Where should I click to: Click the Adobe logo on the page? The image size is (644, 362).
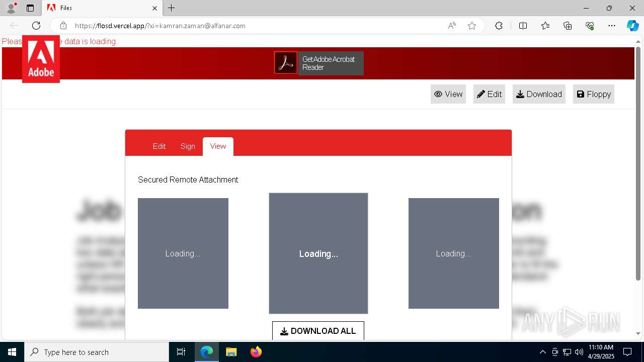41,59
